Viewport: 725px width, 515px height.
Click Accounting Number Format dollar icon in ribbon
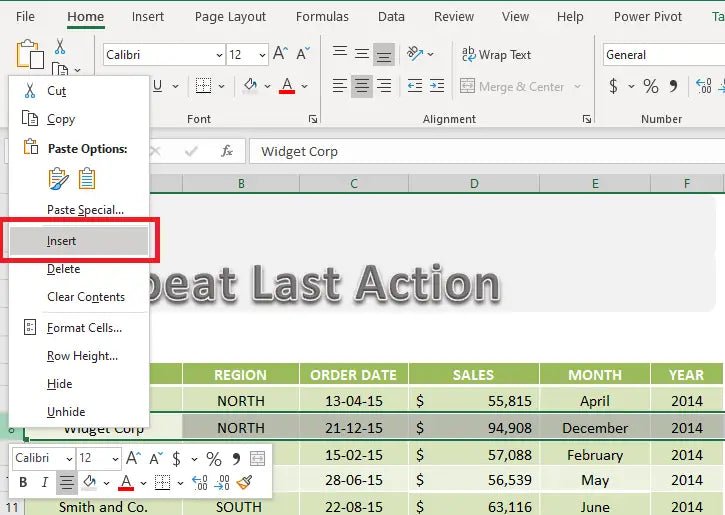(x=613, y=87)
